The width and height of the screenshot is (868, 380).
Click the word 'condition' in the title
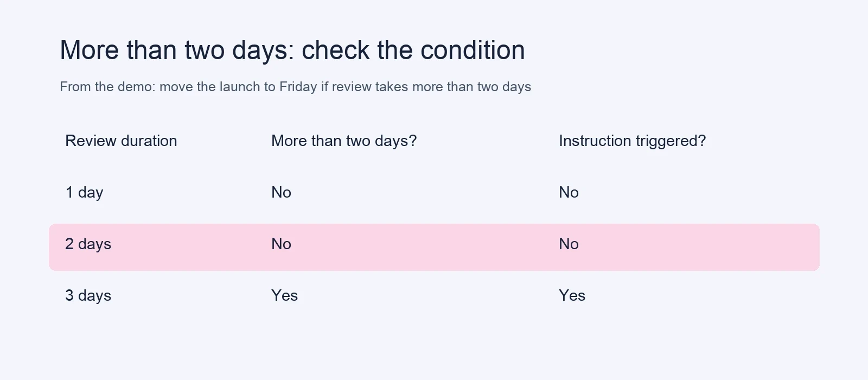coord(473,50)
